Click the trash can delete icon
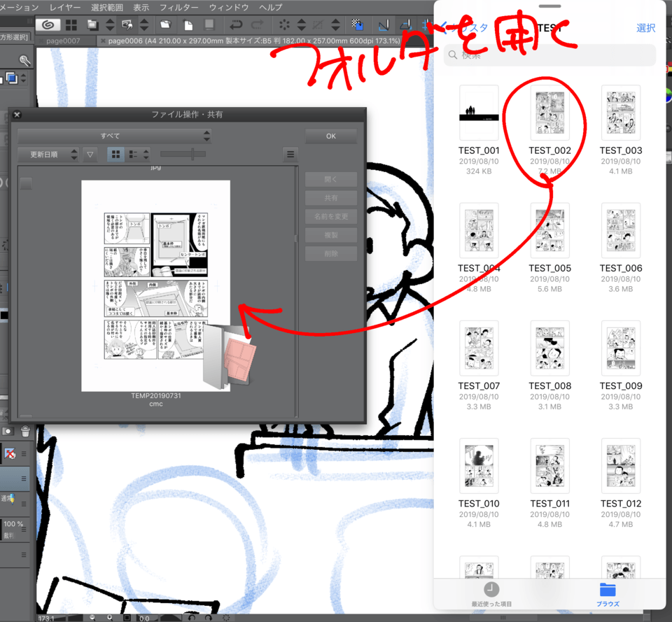Screen dimensions: 672x622 [26, 432]
